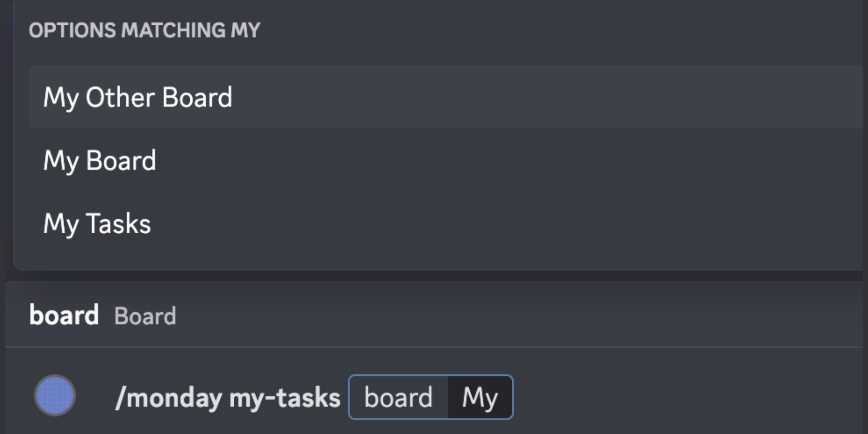Click the /monday my-tasks command text

pyautogui.click(x=228, y=398)
